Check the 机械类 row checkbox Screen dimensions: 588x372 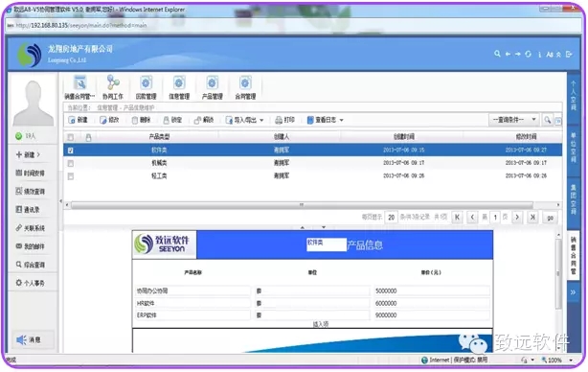(x=71, y=163)
